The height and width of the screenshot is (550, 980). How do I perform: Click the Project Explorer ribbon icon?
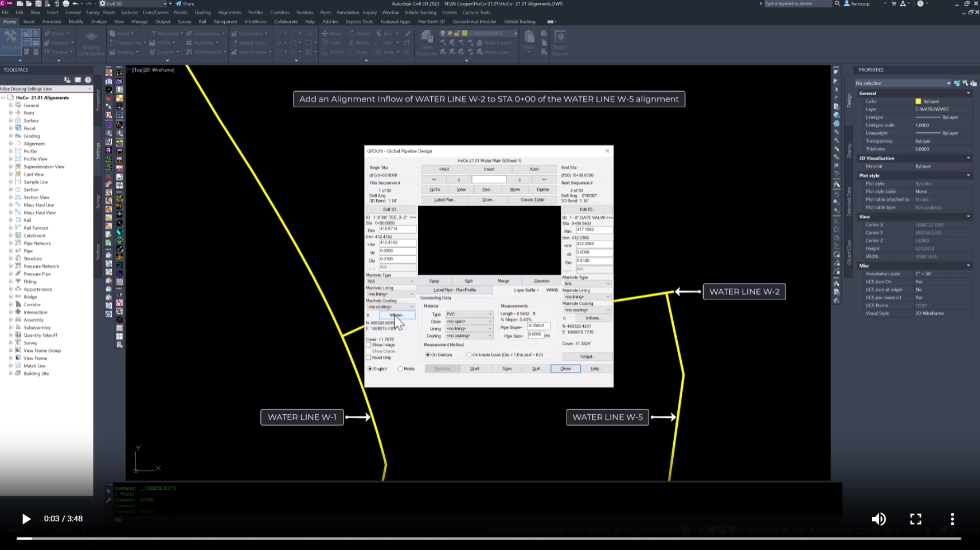coord(560,43)
